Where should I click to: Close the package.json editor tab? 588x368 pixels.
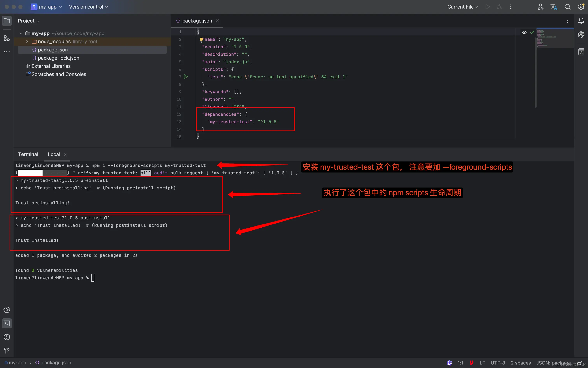[217, 21]
